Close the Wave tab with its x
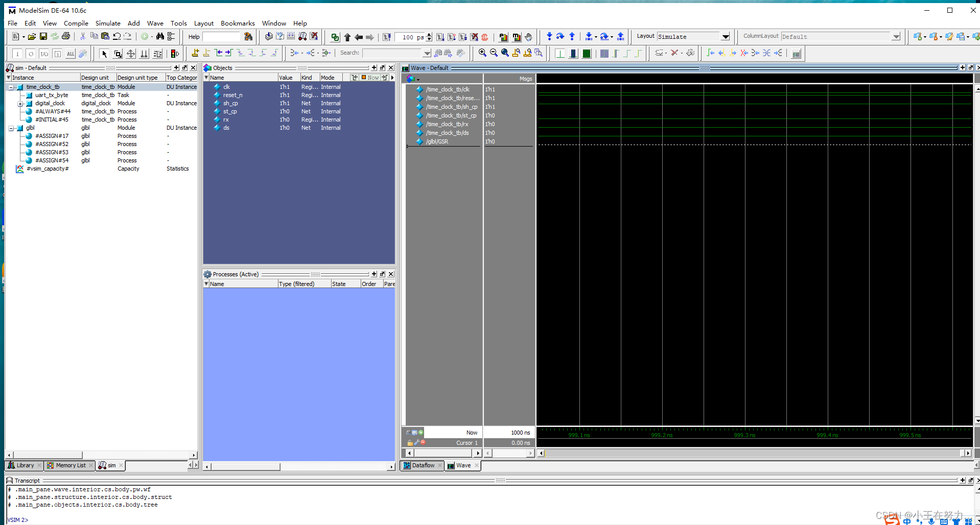This screenshot has width=980, height=525. (476, 465)
